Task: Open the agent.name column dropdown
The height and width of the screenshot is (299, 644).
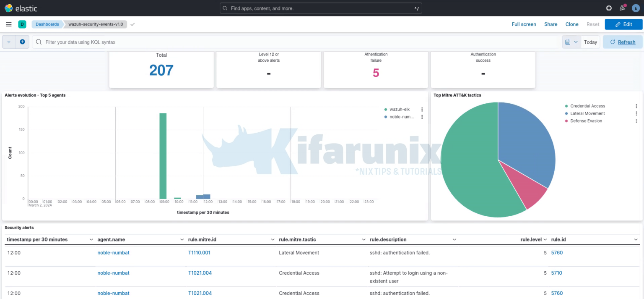Action: (182, 239)
